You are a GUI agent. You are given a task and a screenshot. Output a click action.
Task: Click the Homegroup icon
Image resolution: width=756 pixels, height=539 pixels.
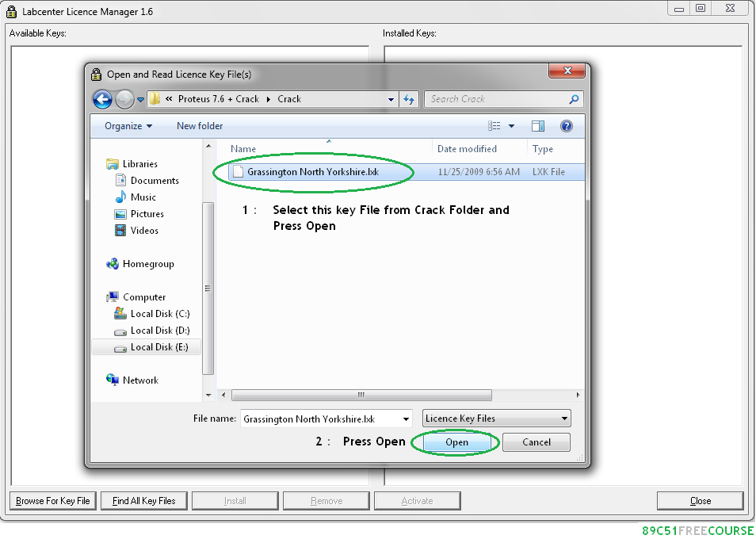pos(113,264)
